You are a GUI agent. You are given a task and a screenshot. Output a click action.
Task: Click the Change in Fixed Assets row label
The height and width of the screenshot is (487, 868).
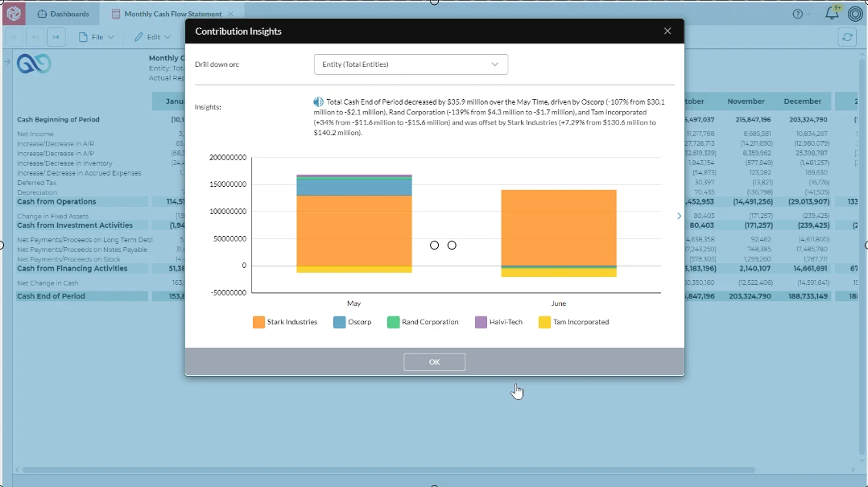coord(52,217)
